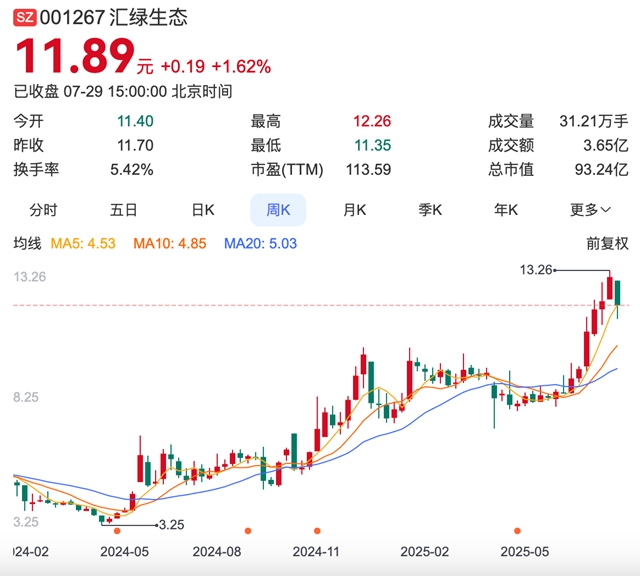Viewport: 640px width, 576px height.
Task: Click the closing time 已收盘 07-29 15:00:00 text
Action: pos(123,91)
